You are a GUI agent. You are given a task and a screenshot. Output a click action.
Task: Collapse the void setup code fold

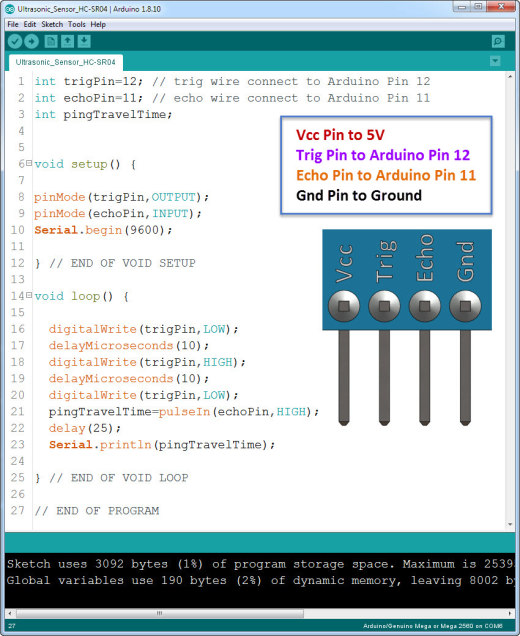point(29,163)
